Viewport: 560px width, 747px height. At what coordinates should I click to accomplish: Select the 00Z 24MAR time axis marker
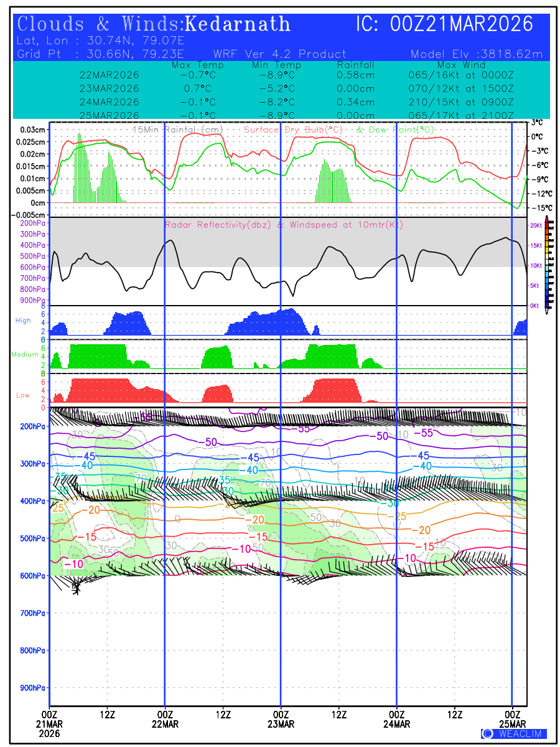point(397,719)
